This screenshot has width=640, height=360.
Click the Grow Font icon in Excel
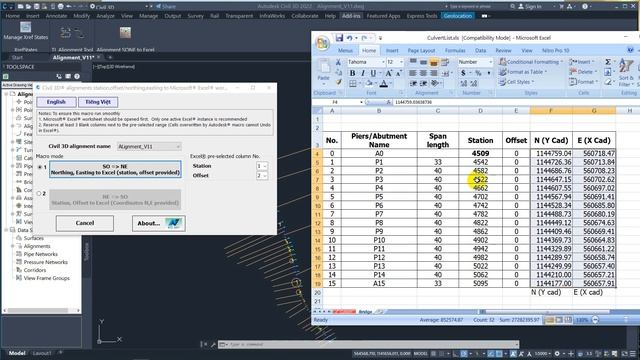389,73
